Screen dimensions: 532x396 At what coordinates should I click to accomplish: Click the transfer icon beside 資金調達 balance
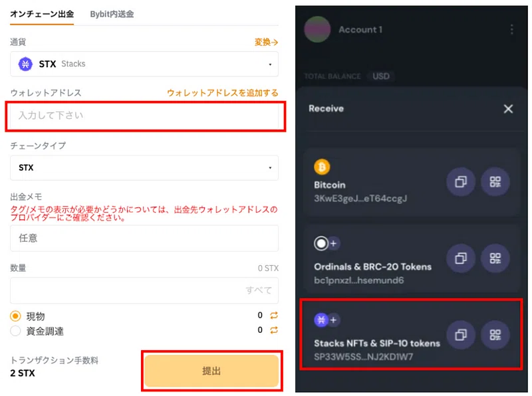274,330
